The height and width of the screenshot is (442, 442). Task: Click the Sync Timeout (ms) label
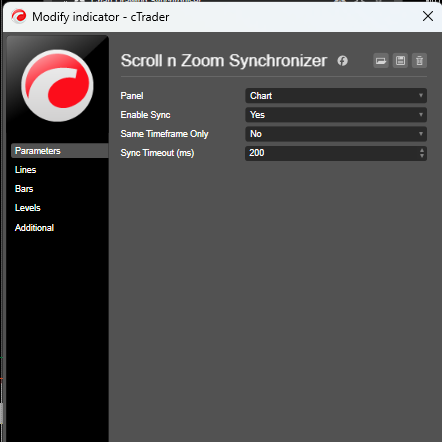click(x=157, y=153)
